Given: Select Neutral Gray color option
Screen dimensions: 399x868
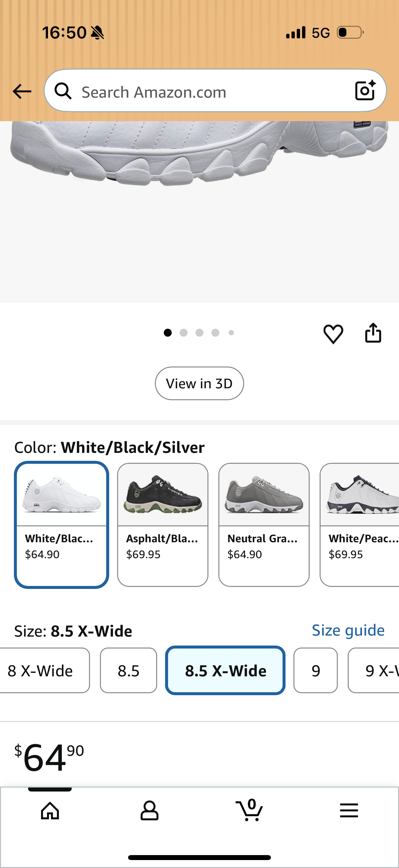Looking at the screenshot, I should [264, 525].
